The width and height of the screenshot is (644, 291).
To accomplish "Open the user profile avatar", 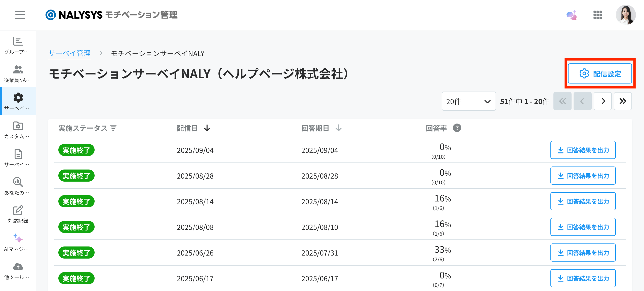I will point(625,15).
